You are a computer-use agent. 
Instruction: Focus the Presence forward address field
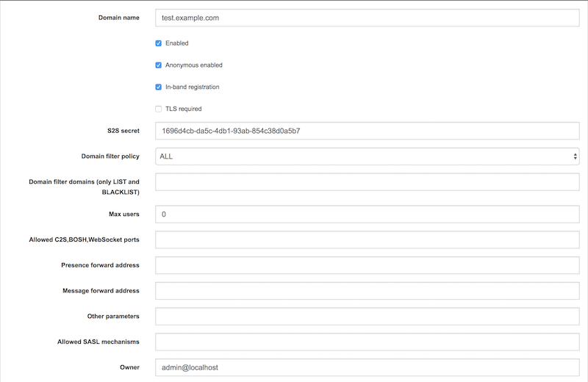pos(367,265)
